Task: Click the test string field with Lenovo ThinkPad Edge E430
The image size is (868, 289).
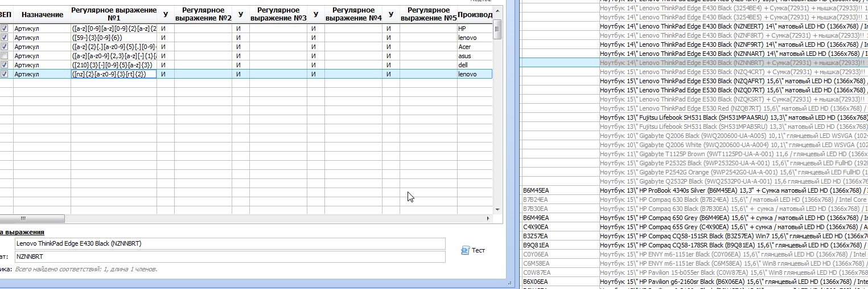Action: (x=230, y=243)
